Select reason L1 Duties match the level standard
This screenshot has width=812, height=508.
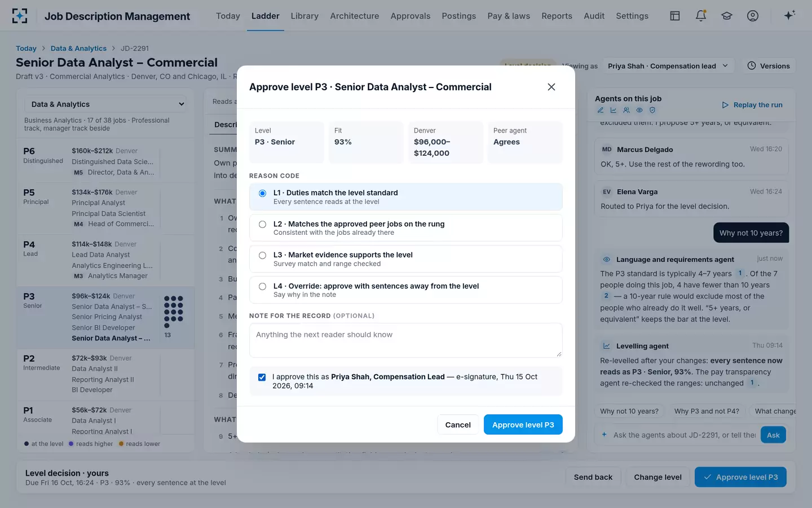(x=405, y=197)
